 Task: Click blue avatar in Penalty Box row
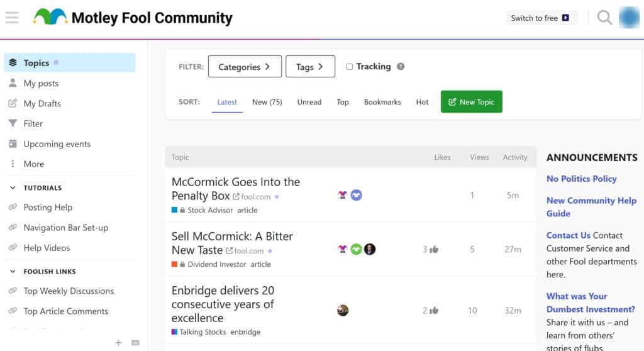point(356,195)
